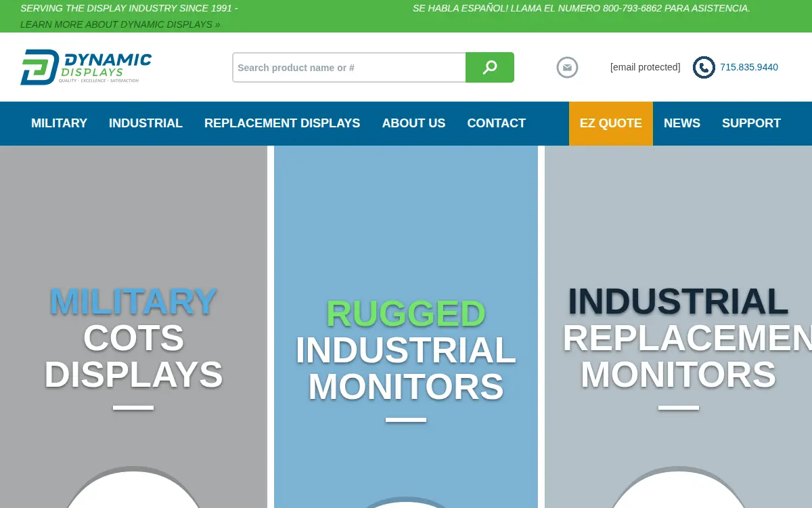
Task: Click the green search magnifier button
Action: click(490, 67)
